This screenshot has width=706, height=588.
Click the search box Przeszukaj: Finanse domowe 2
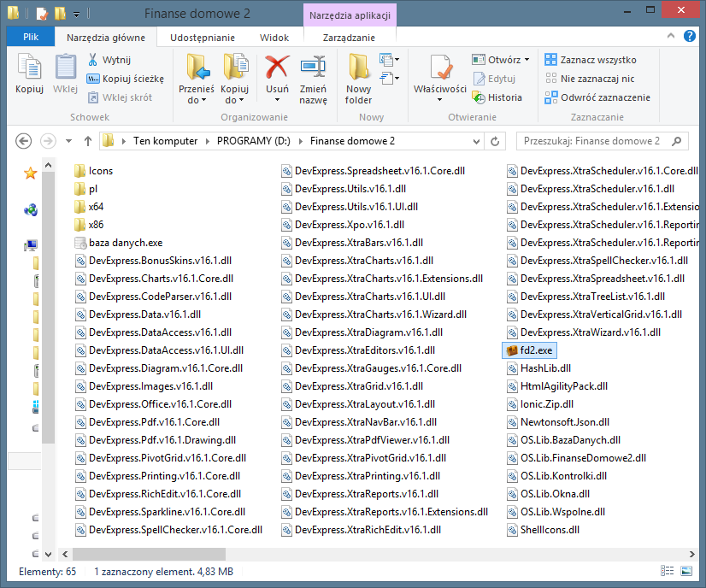click(591, 141)
